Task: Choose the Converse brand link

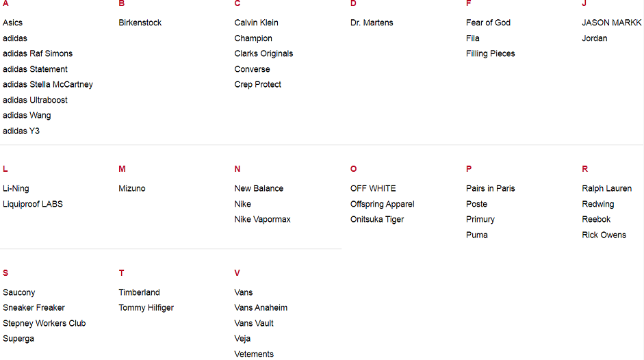Action: click(252, 69)
